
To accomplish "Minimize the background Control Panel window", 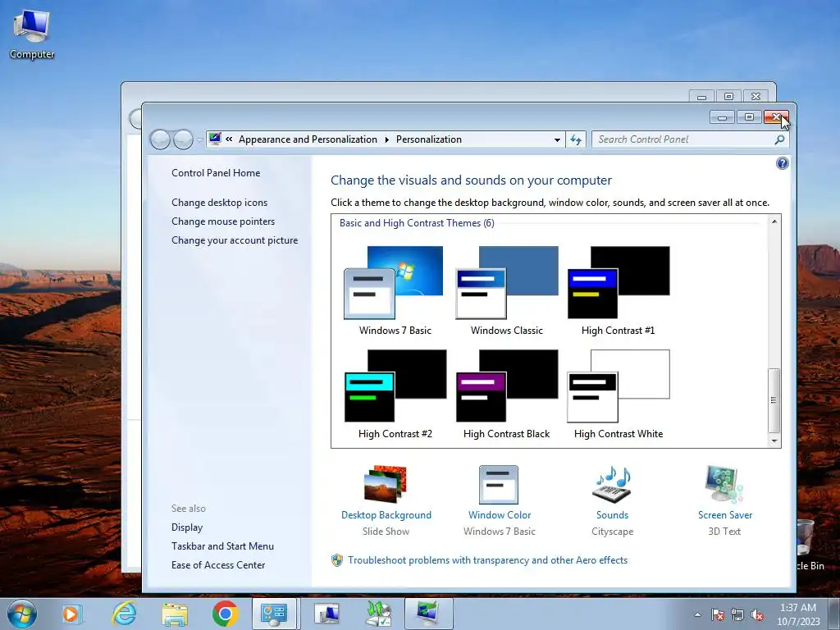I will [x=702, y=97].
